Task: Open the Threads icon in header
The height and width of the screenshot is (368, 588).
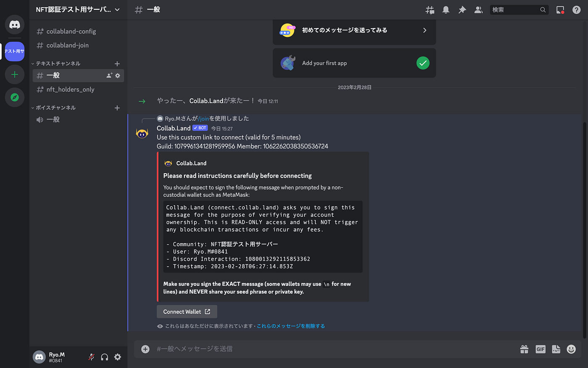Action: coord(430,10)
